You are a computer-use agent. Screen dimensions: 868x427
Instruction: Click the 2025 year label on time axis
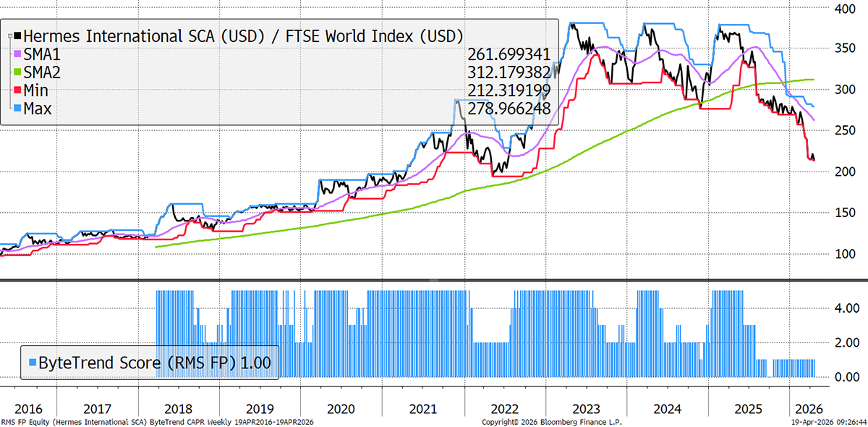748,408
